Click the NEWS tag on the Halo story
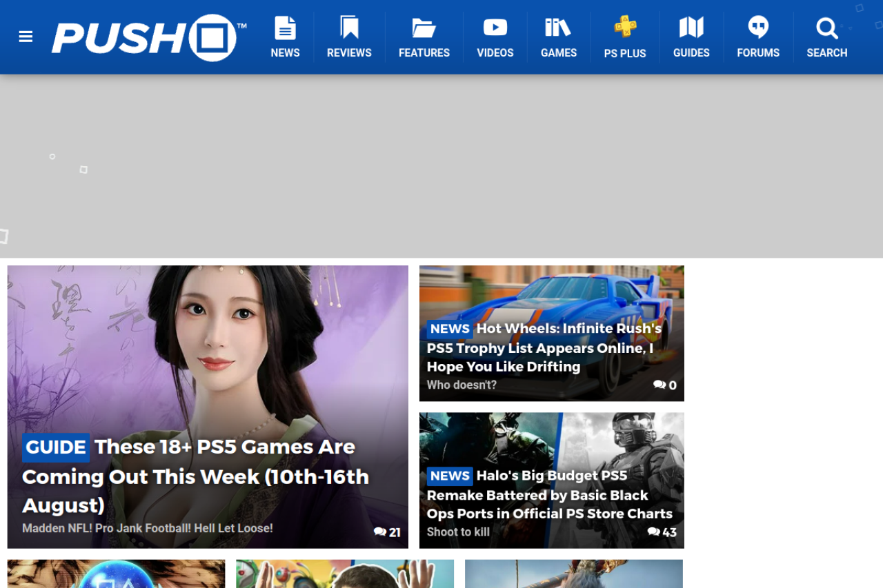883x588 pixels. coord(450,476)
